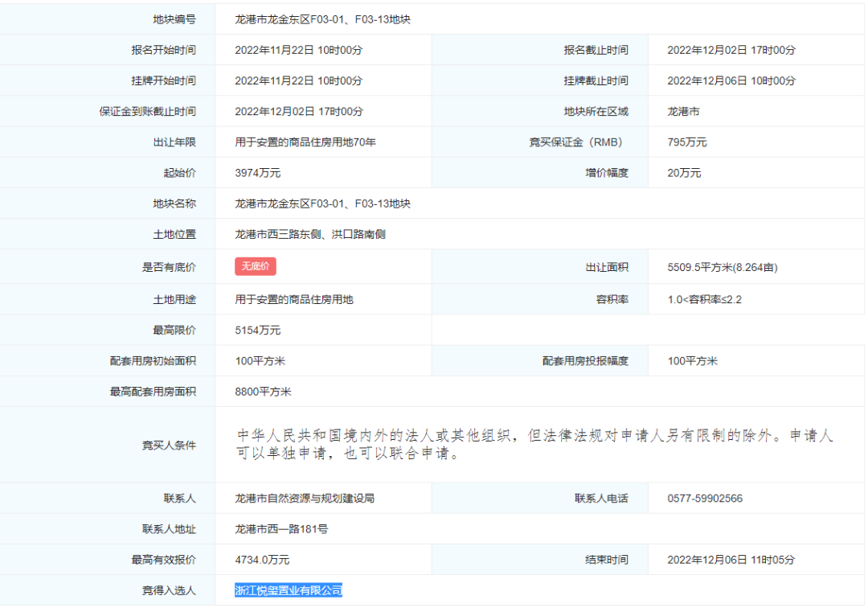Click 土地位置 label
Image resolution: width=868 pixels, height=608 pixels.
point(174,234)
